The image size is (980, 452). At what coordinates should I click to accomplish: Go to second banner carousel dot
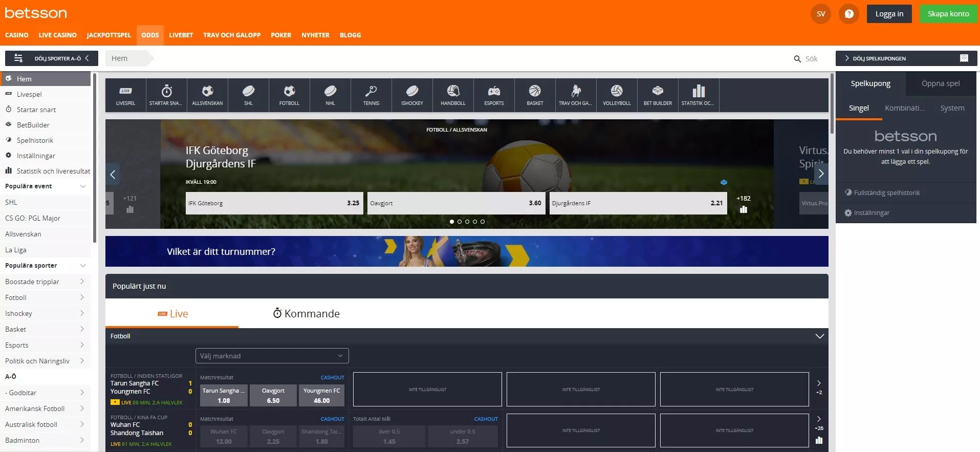point(460,222)
